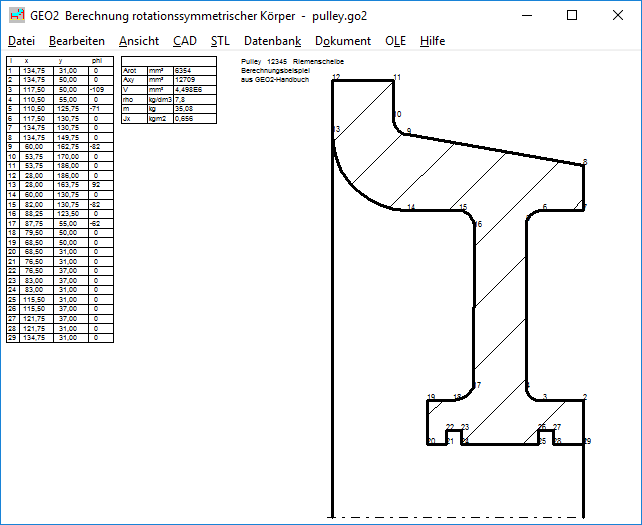642x525 pixels.
Task: Open the Datei menu
Action: [x=21, y=41]
